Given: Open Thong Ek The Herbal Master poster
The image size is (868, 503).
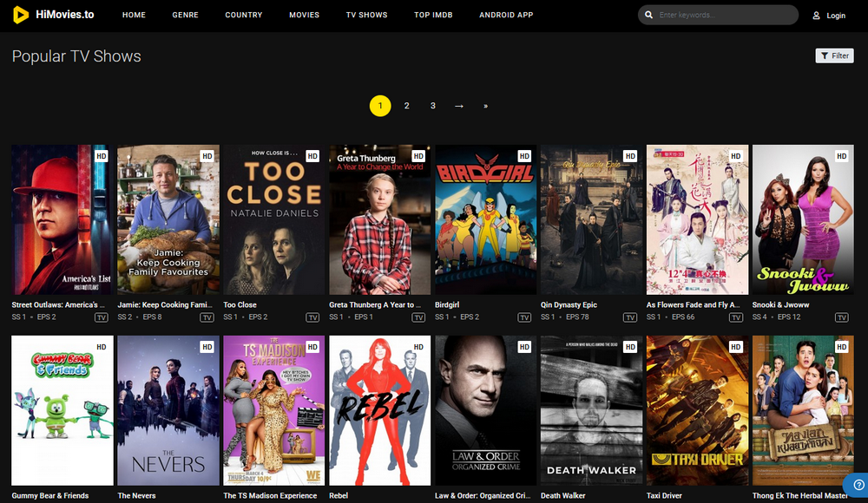Looking at the screenshot, I should coord(803,410).
